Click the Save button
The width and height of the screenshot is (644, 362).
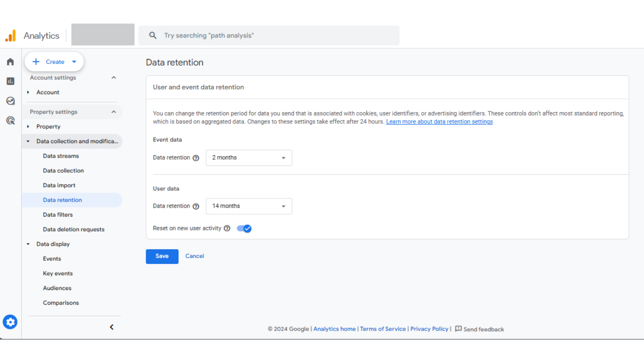click(x=161, y=256)
